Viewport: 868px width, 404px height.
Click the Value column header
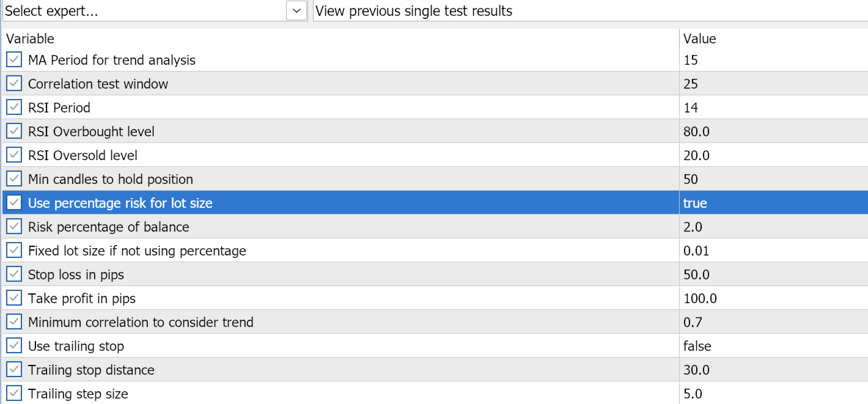pyautogui.click(x=699, y=39)
